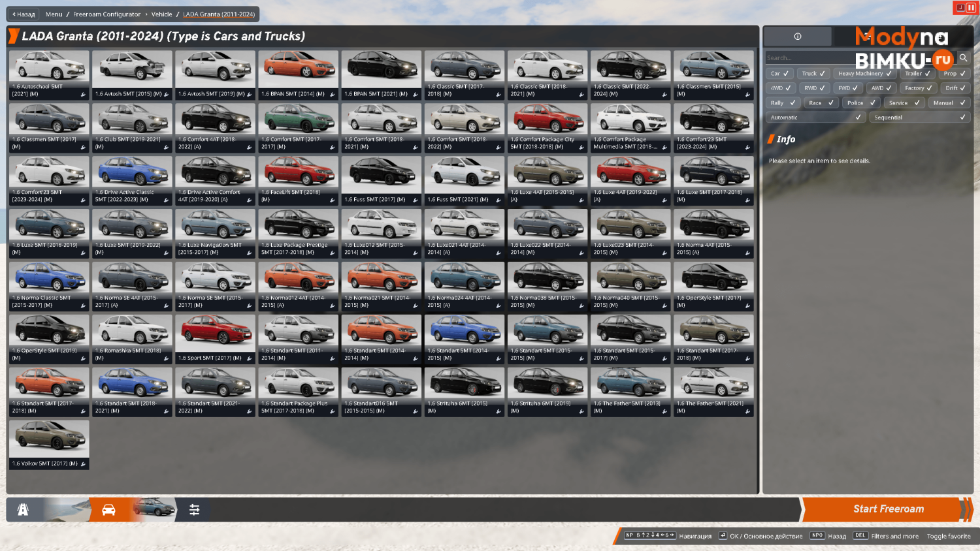Screen dimensions: 980x551
Task: Open the Vehicle breadcrumb item
Action: coord(161,14)
